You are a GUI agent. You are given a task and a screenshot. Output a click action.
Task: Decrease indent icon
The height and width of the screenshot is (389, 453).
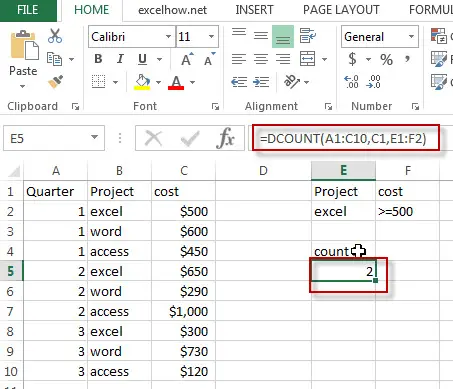(239, 82)
